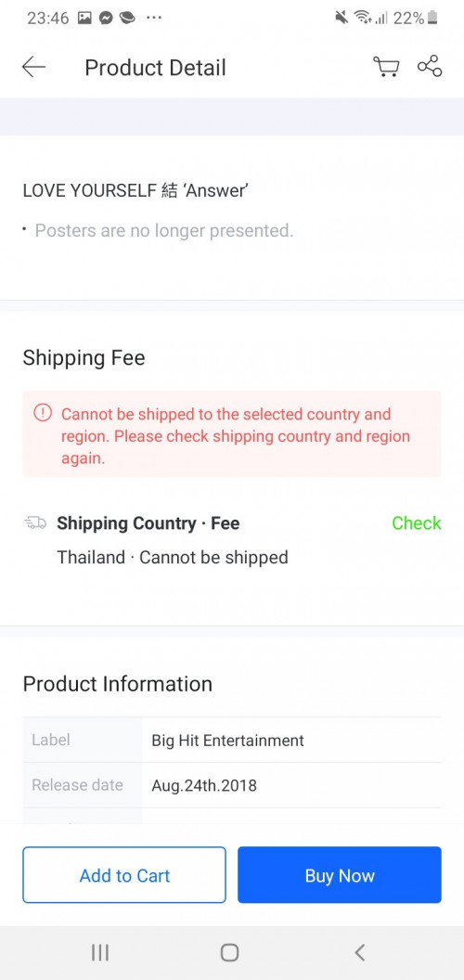Tap the warning exclamation icon
This screenshot has width=464, height=980.
[x=43, y=413]
